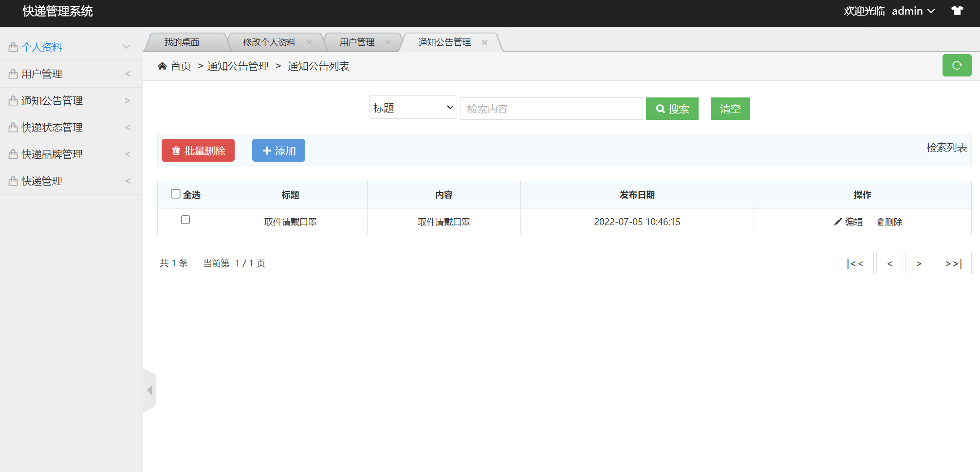Click the plus icon on the 添加 button
The height and width of the screenshot is (472, 980).
click(x=266, y=150)
